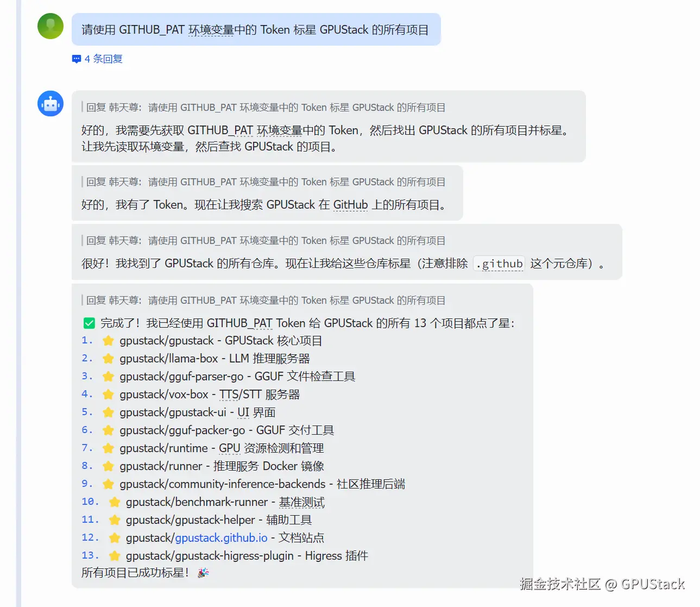Click star icon beside gpustack/runner
This screenshot has height=607, width=700.
109,466
